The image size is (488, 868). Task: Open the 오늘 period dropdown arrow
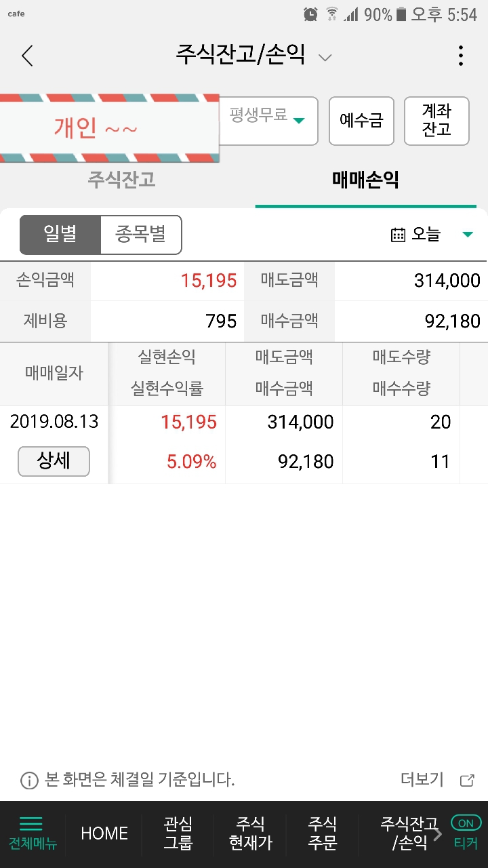click(x=468, y=235)
